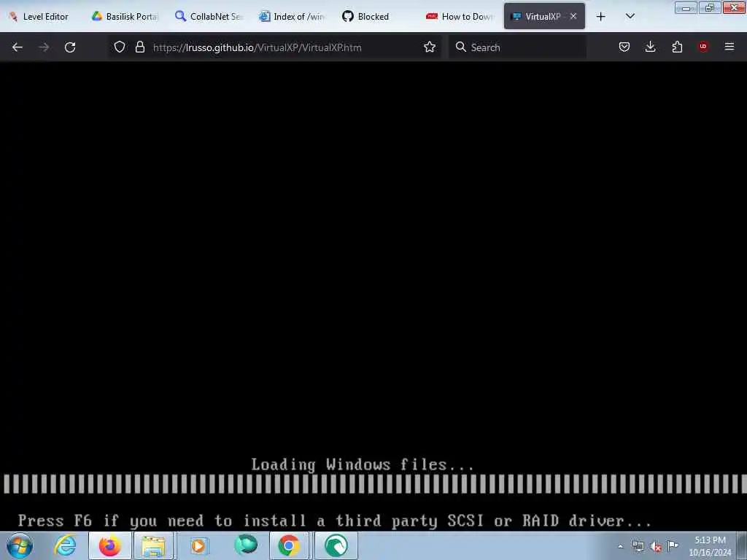The image size is (747, 560).
Task: Reload the VirtualXP page
Action: tap(70, 47)
